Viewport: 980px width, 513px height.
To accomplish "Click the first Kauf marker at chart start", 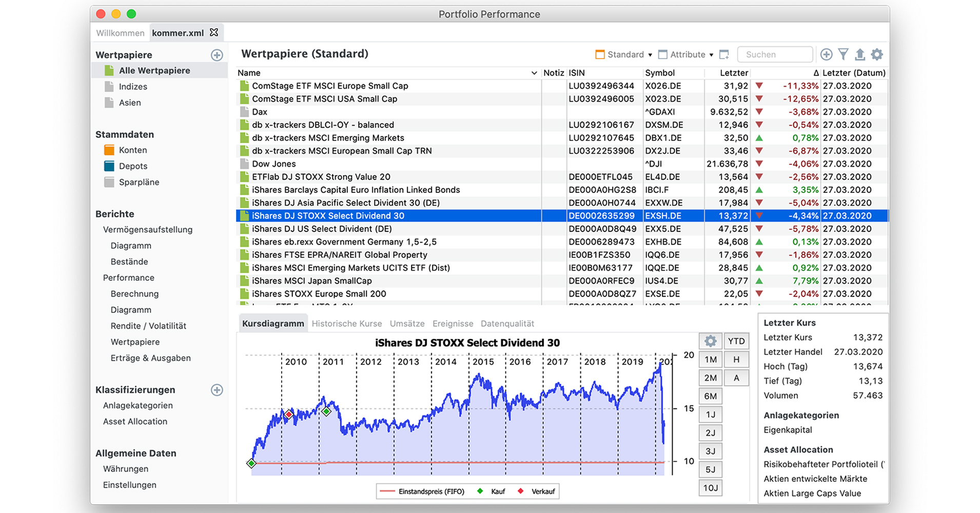I will point(251,463).
